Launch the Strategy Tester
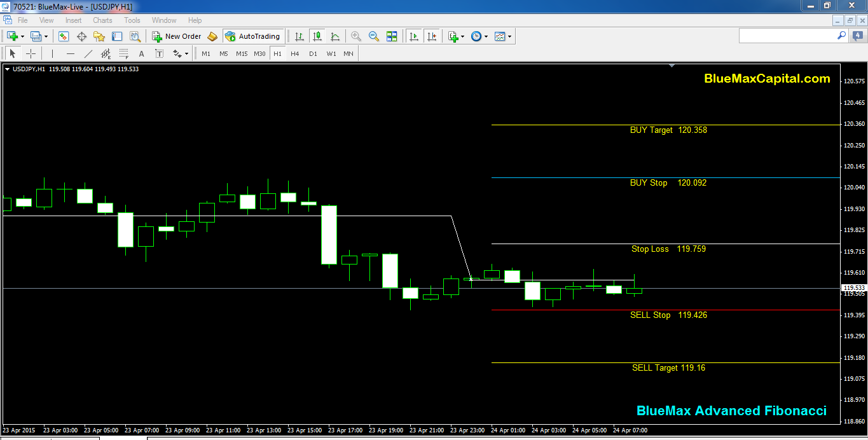This screenshot has width=868, height=440. point(135,36)
